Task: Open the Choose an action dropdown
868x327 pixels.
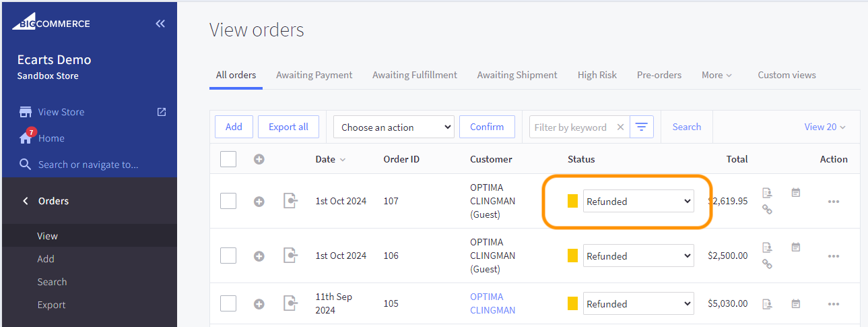Action: (394, 127)
